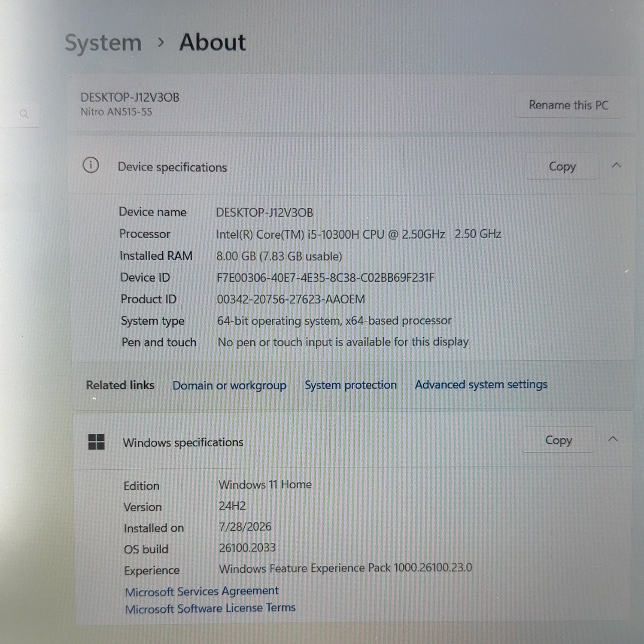644x644 pixels.
Task: Click the Edition label
Action: coord(142,486)
